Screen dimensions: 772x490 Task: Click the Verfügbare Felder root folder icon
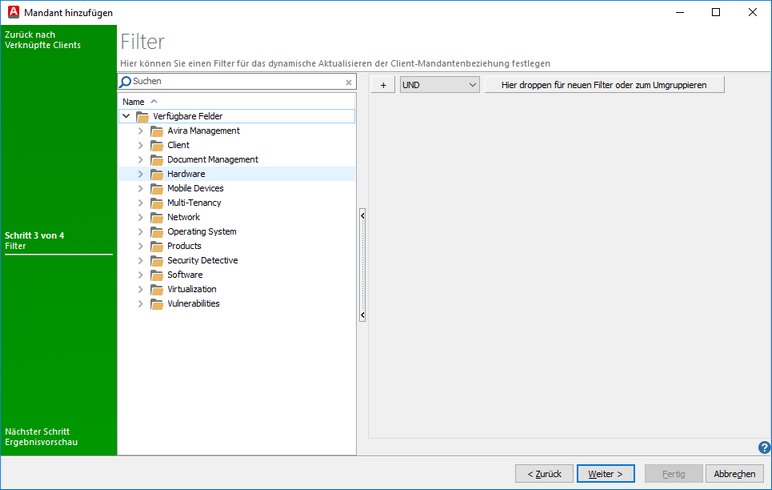(142, 117)
